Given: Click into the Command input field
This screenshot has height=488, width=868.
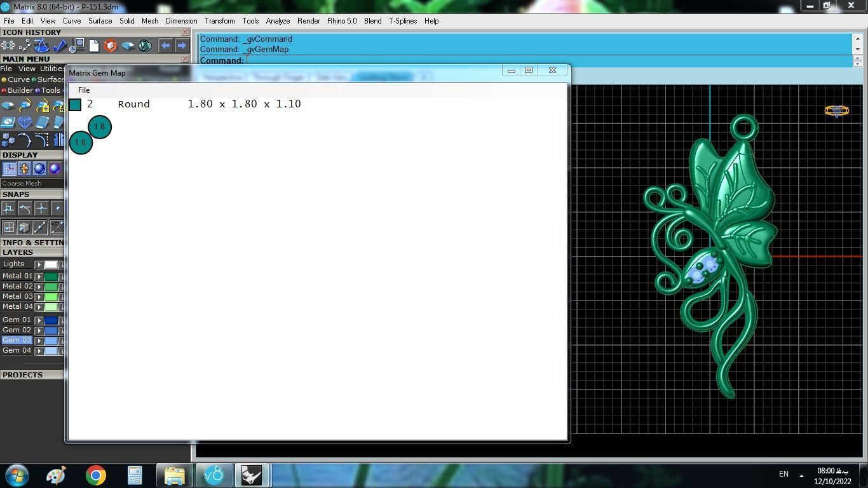Looking at the screenshot, I should point(548,61).
